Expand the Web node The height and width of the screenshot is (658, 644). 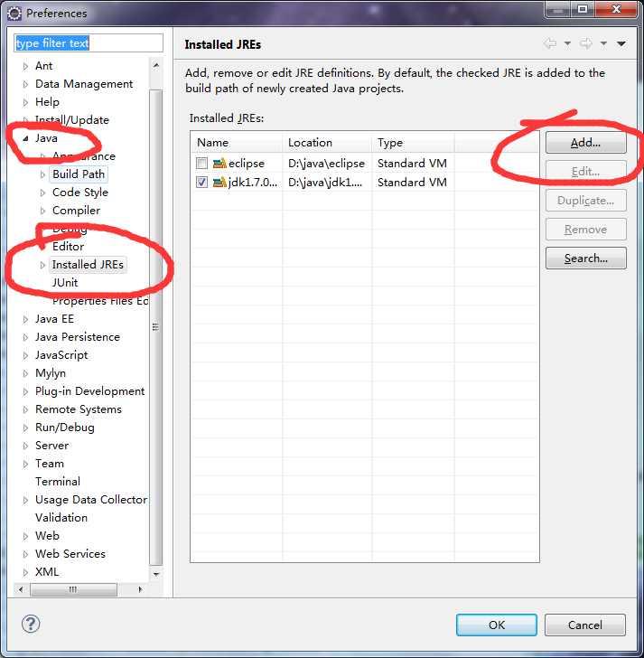click(25, 536)
